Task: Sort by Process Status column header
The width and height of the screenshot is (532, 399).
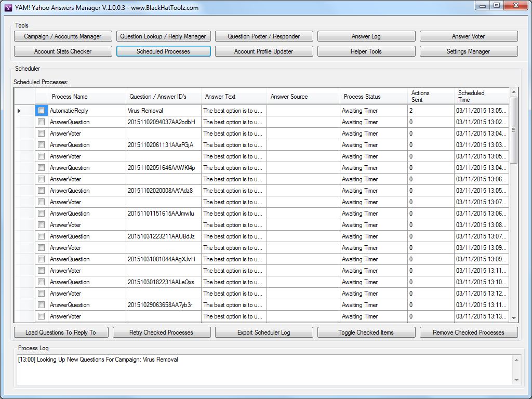Action: [x=374, y=96]
